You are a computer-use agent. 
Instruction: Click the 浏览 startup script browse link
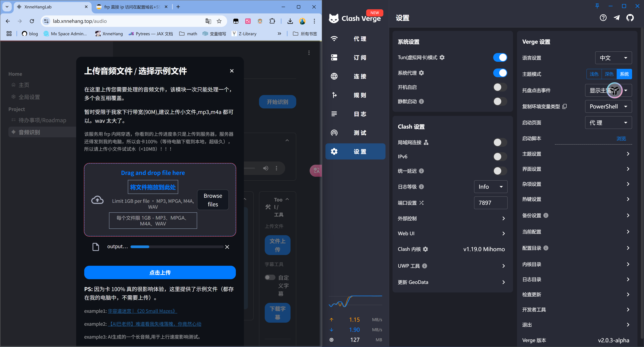click(621, 139)
